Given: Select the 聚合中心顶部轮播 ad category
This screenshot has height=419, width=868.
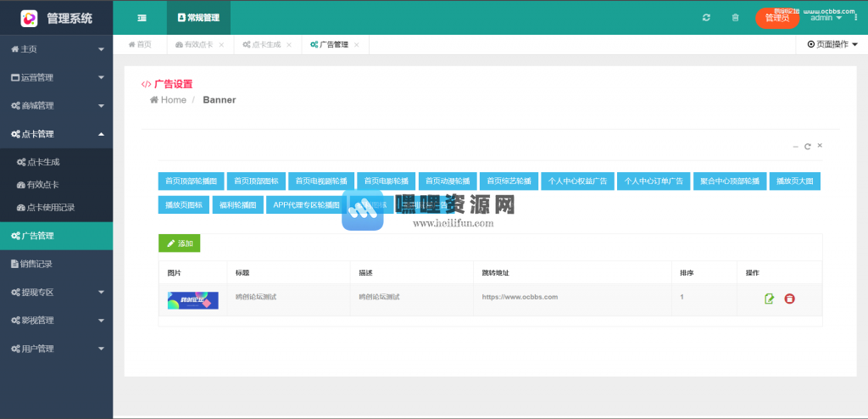Looking at the screenshot, I should click(730, 182).
